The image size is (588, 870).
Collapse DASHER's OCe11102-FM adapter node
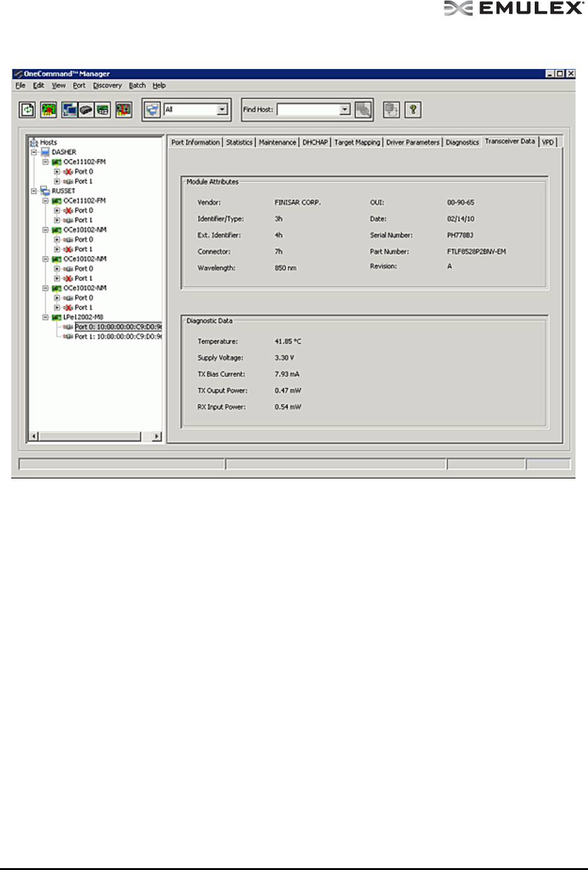45,162
